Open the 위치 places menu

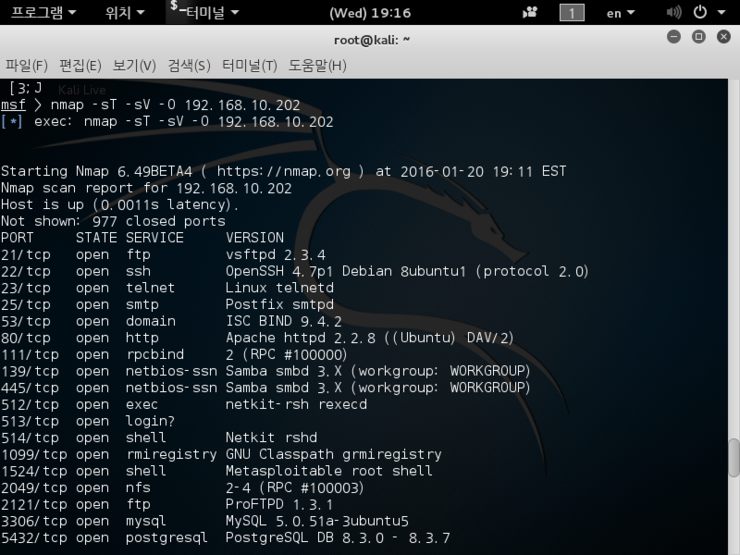[125, 12]
